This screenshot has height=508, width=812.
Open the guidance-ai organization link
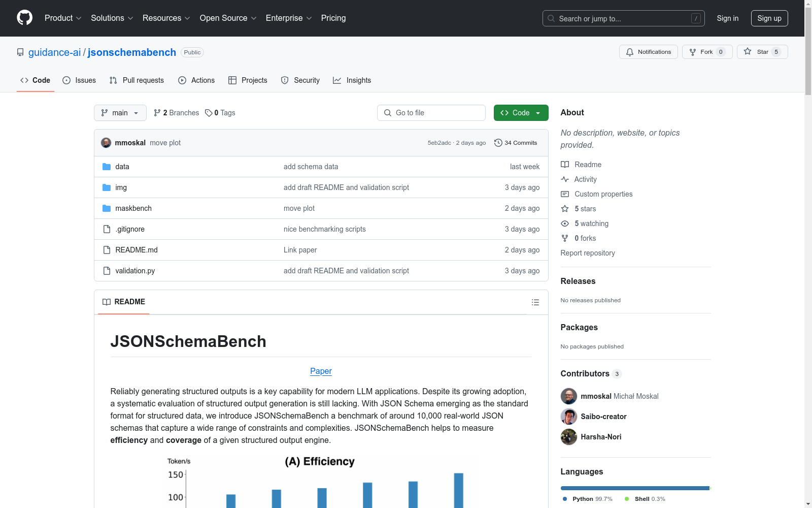pos(55,52)
